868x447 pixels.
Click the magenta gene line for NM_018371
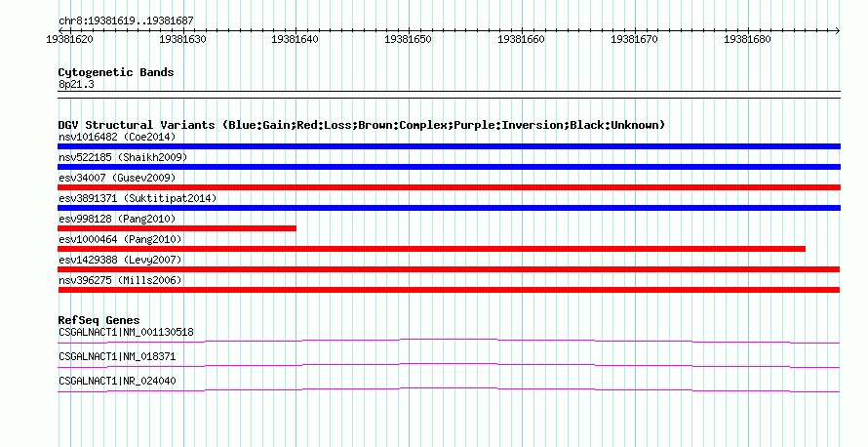point(449,365)
